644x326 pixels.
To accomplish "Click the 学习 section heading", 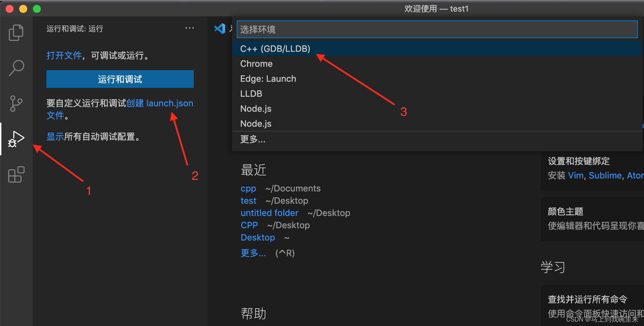I will 553,267.
